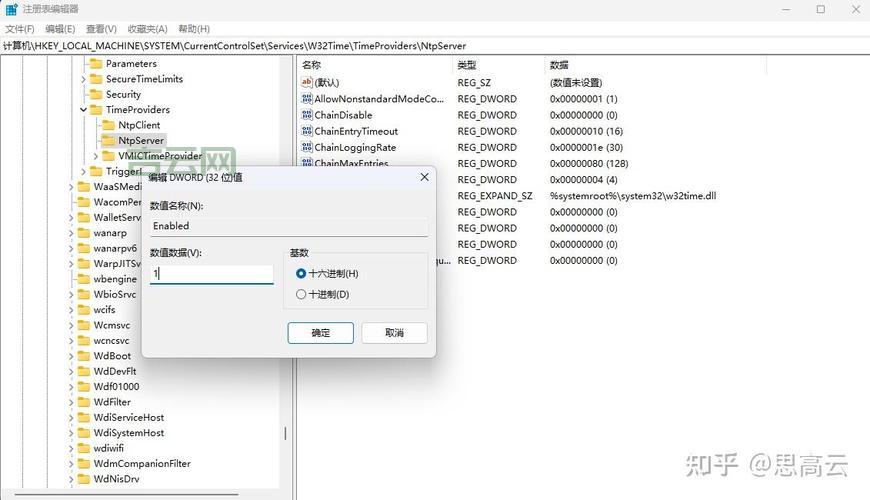The height and width of the screenshot is (500, 870).
Task: Select the Wcmsvc tree item
Action: tap(112, 325)
